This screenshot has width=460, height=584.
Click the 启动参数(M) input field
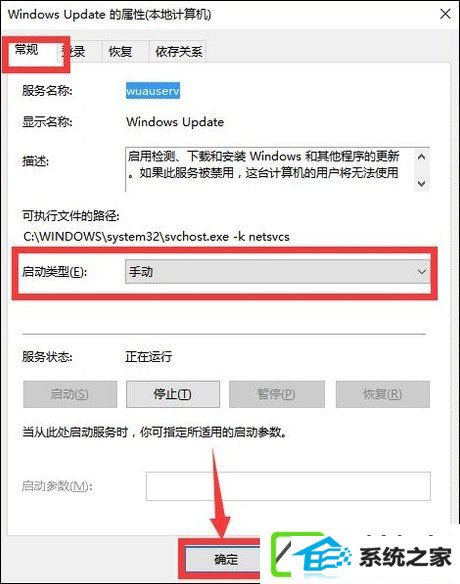tap(288, 486)
